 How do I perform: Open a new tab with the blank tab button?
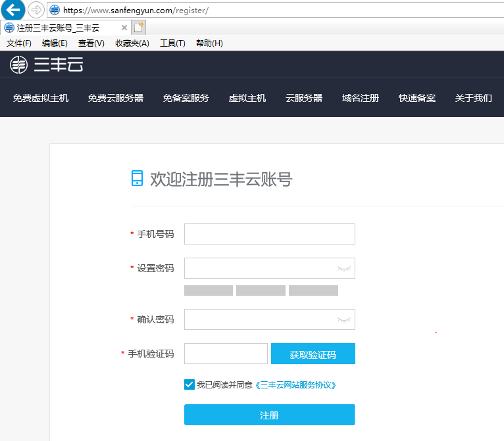pyautogui.click(x=138, y=28)
